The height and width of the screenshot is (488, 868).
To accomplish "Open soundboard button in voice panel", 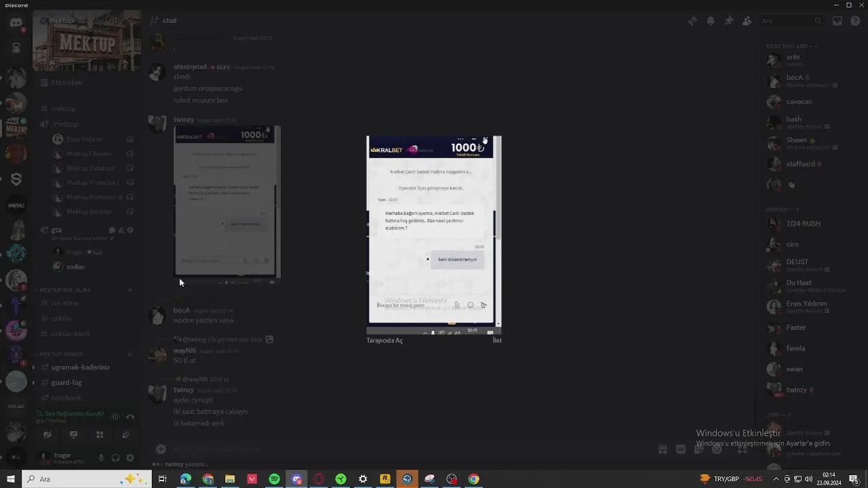I will 126,434.
